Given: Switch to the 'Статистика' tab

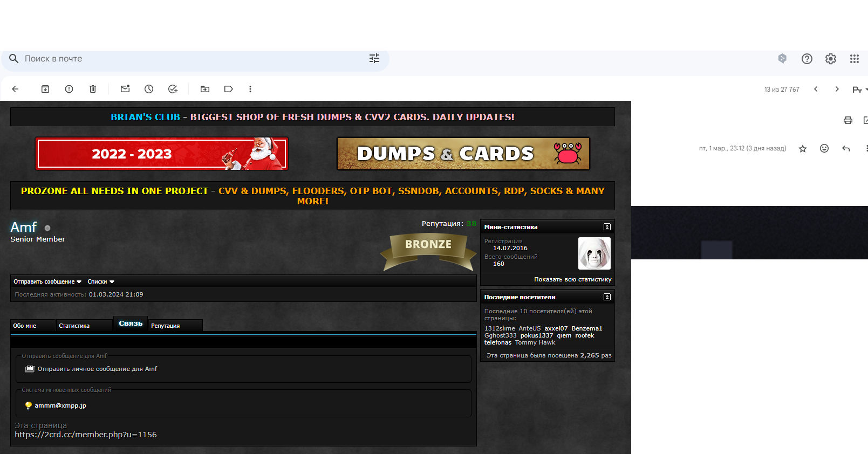Looking at the screenshot, I should (84, 326).
